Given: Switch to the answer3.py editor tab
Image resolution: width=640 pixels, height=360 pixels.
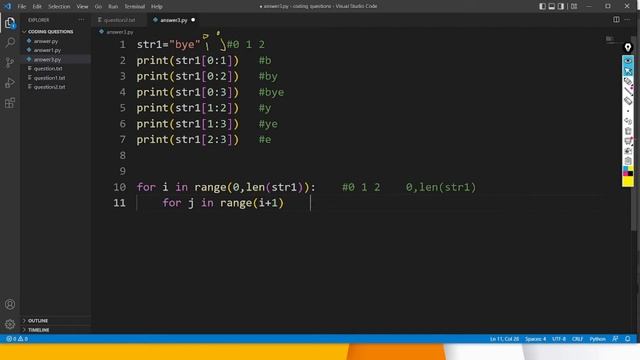Looking at the screenshot, I should pos(173,20).
